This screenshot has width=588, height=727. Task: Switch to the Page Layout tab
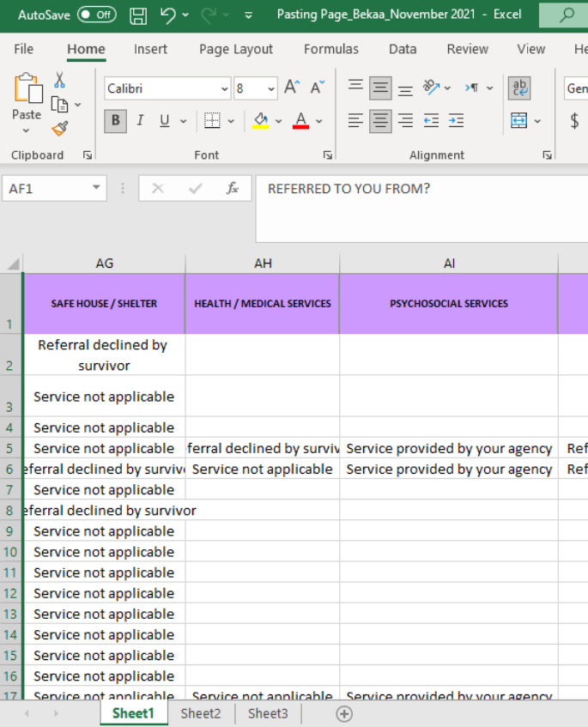click(236, 49)
